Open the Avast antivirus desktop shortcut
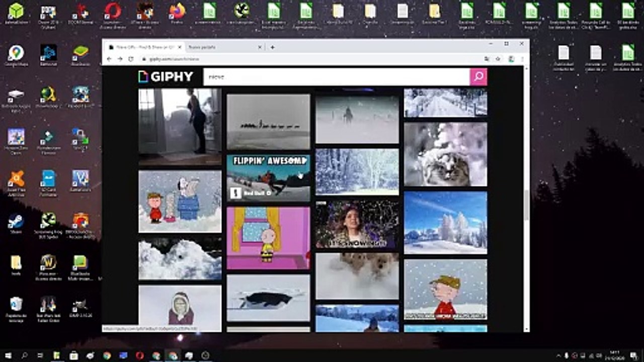 (16, 182)
